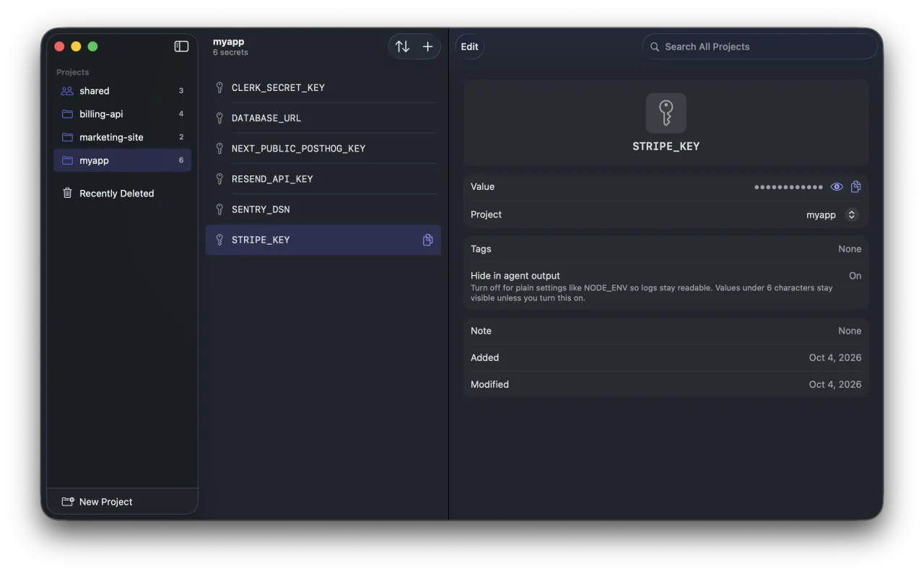
Task: Click the myapp header title
Action: 228,42
